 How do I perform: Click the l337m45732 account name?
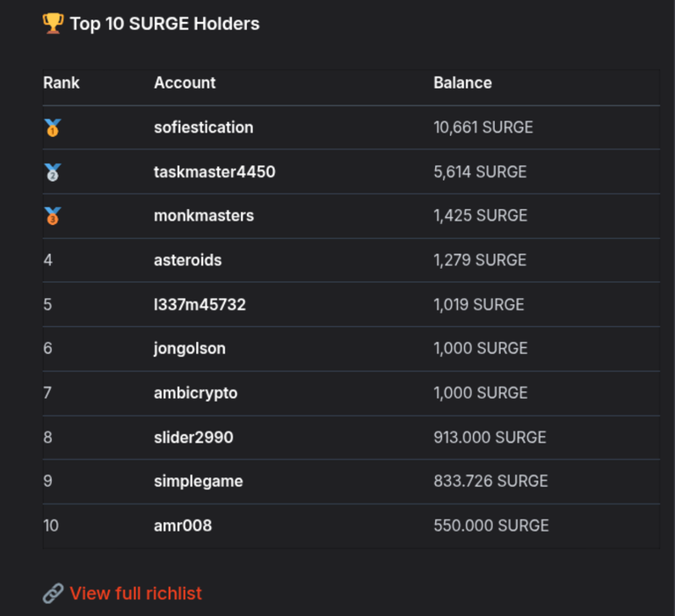[x=200, y=305]
